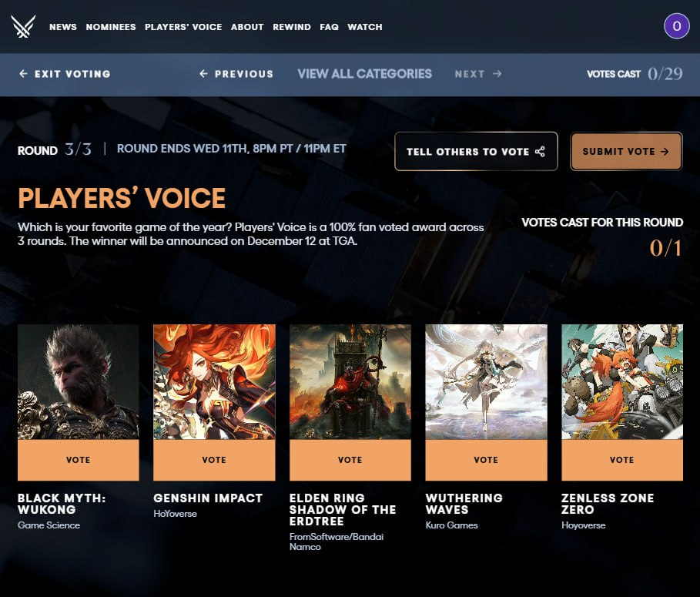The width and height of the screenshot is (700, 597).
Task: Click FromSoftware/Bandai Namco developer text
Action: (337, 542)
